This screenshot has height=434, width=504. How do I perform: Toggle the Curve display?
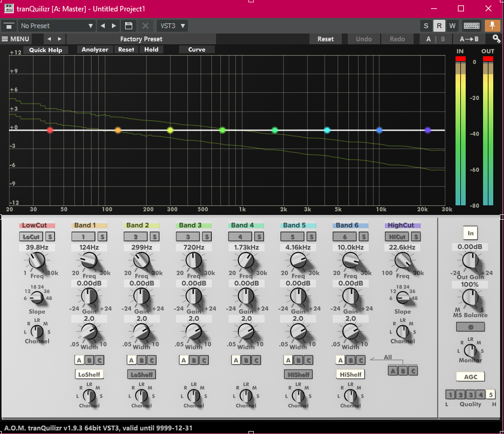pyautogui.click(x=197, y=50)
